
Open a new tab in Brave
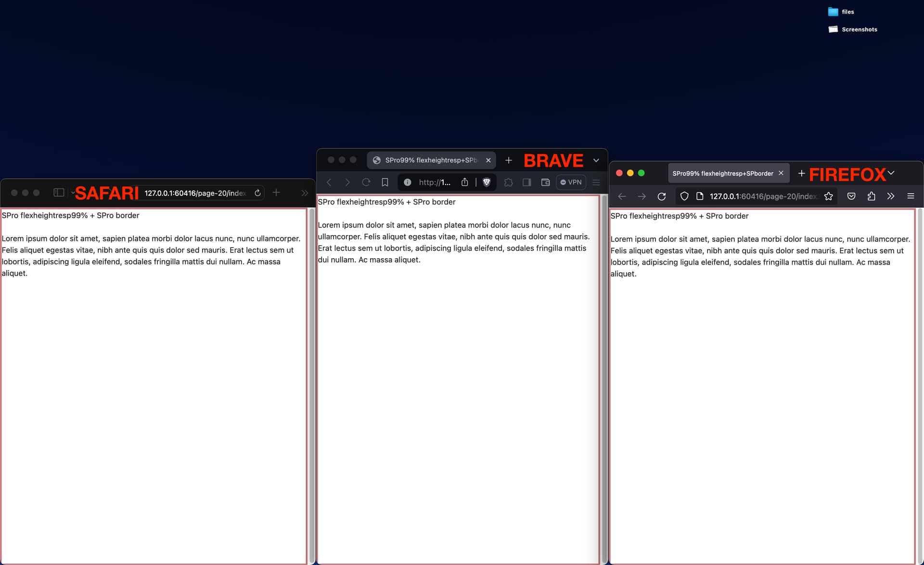(509, 160)
